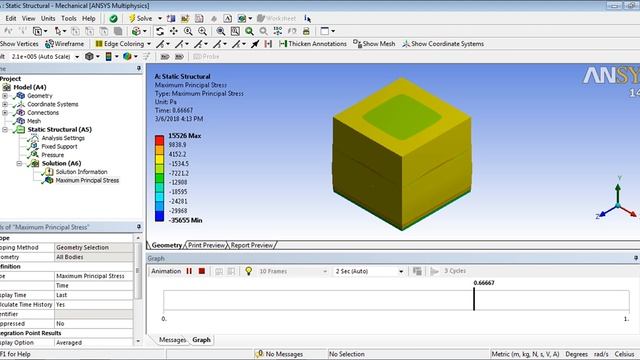Collapse the Solution (A6) node
The height and width of the screenshot is (360, 640).
pyautogui.click(x=19, y=164)
